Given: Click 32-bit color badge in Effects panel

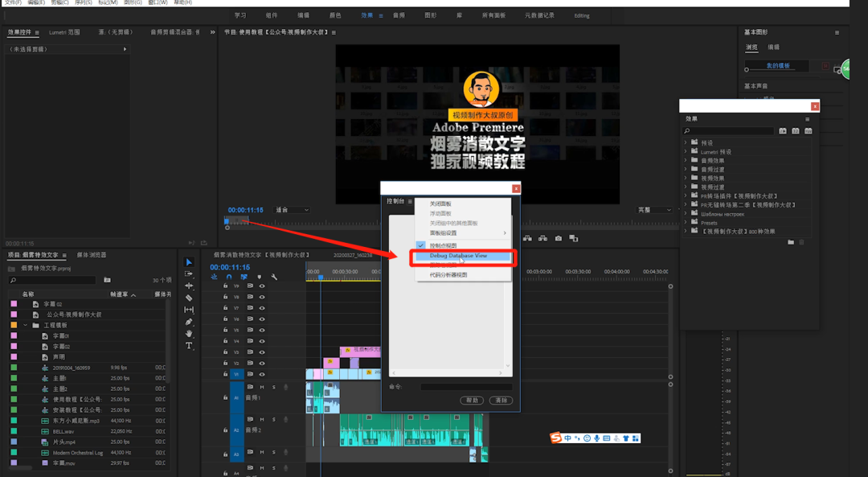Looking at the screenshot, I should click(796, 131).
